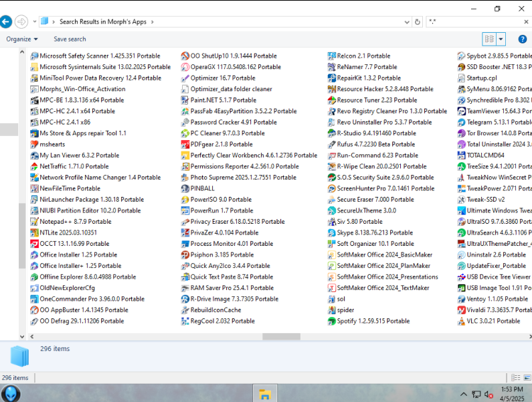Click Search Results in Morph's Apps breadcrumb
This screenshot has height=402, width=532.
(x=103, y=21)
